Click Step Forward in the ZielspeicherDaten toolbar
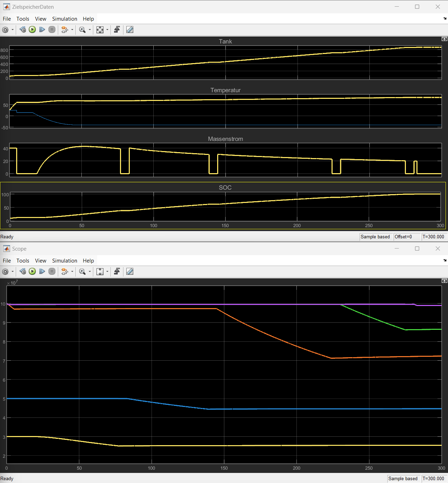Image resolution: width=448 pixels, height=483 pixels. point(42,30)
